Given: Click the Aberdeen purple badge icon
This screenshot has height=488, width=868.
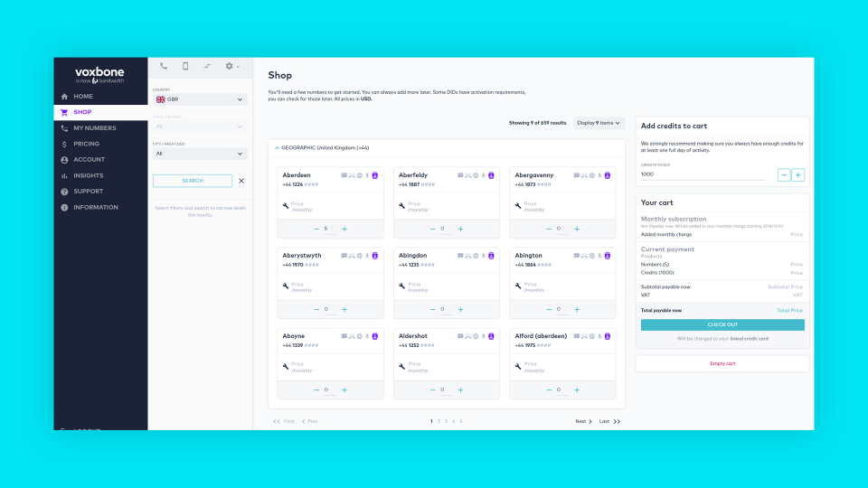Looking at the screenshot, I should (x=374, y=175).
